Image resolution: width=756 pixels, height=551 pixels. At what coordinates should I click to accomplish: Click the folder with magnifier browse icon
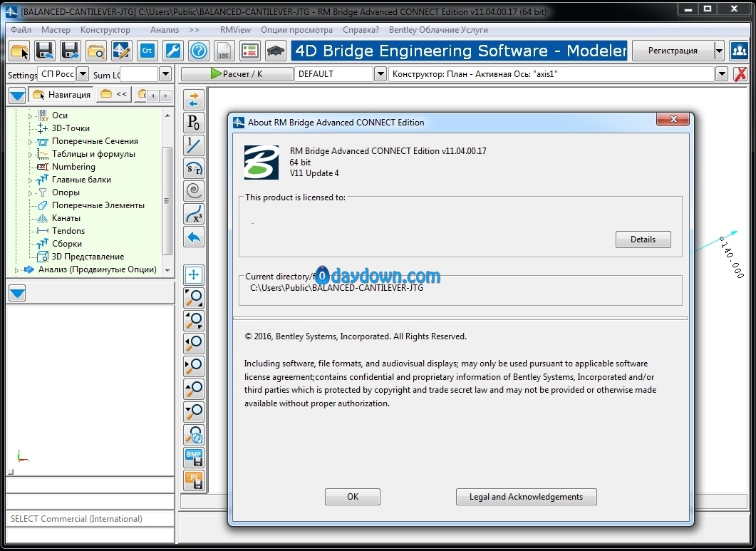pyautogui.click(x=96, y=51)
